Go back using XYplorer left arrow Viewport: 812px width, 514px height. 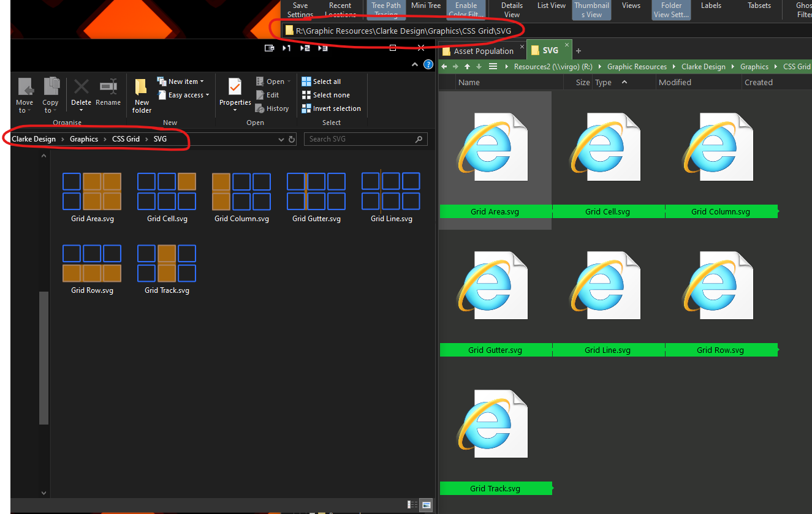[444, 67]
